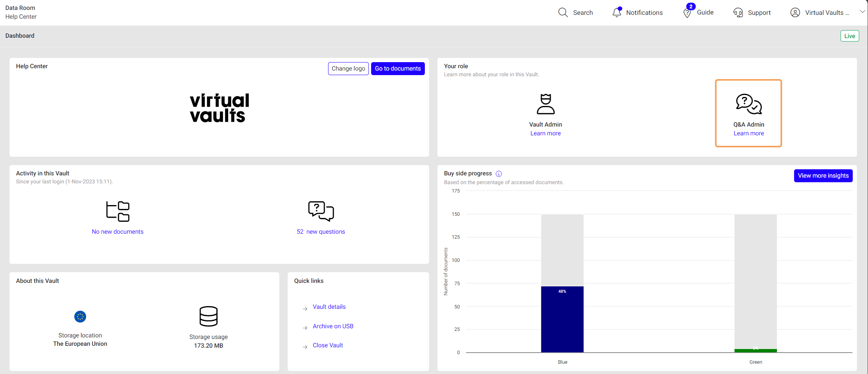Click the dark blue 48% bar segment
Viewport: 868px width, 374px height.
click(562, 319)
